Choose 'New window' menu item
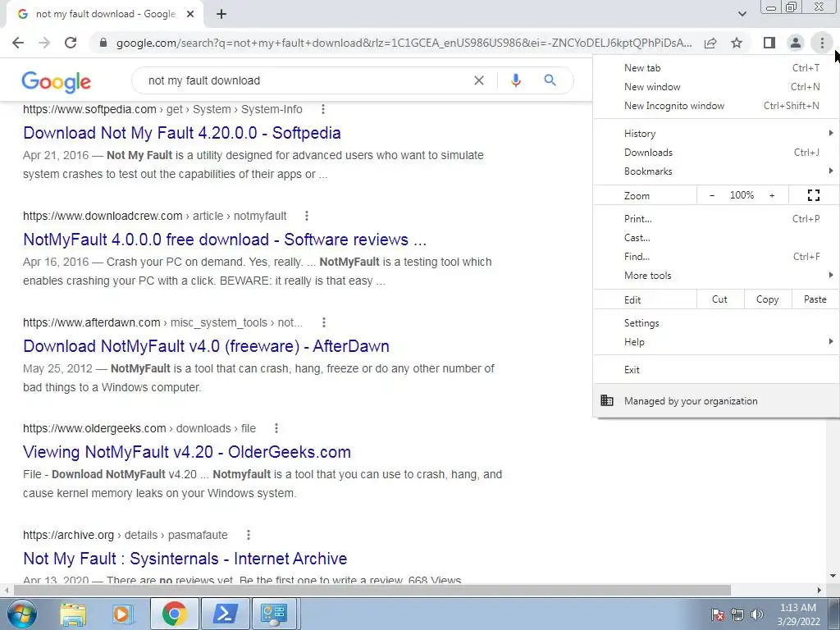Image resolution: width=840 pixels, height=630 pixels. pyautogui.click(x=716, y=87)
